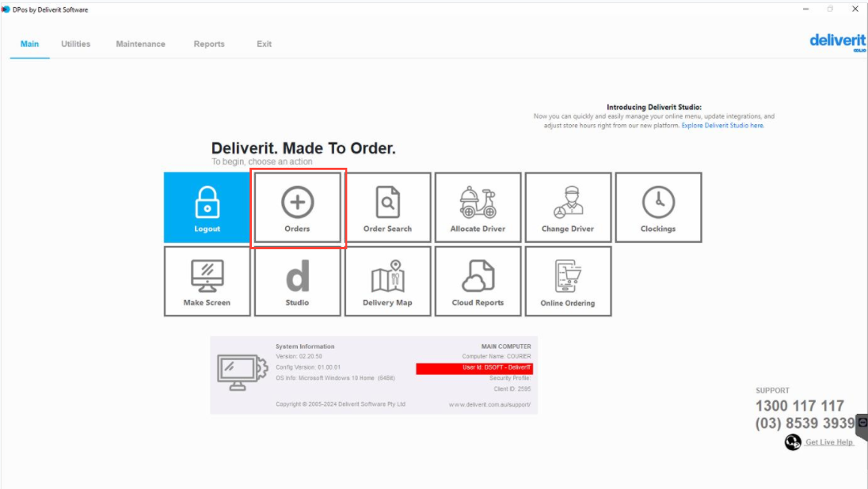Screen dimensions: 868x489
Task: Follow the Explore Deliverit Studio here link
Action: pos(722,126)
